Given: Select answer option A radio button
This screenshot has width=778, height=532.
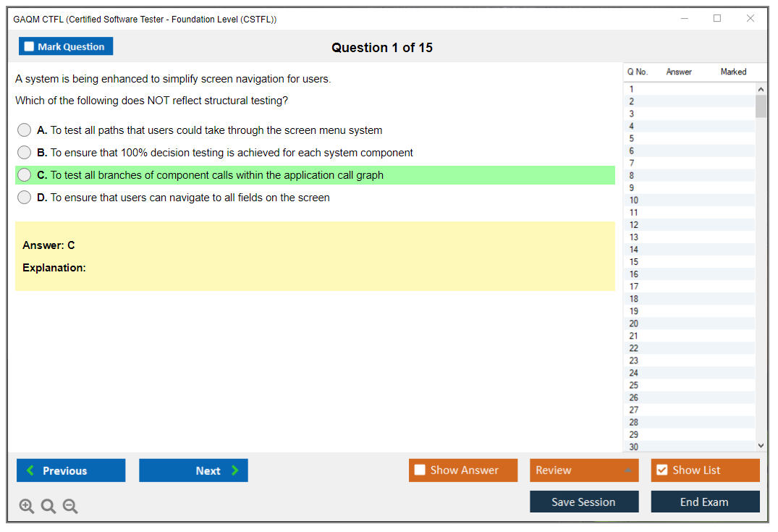Looking at the screenshot, I should click(x=25, y=130).
